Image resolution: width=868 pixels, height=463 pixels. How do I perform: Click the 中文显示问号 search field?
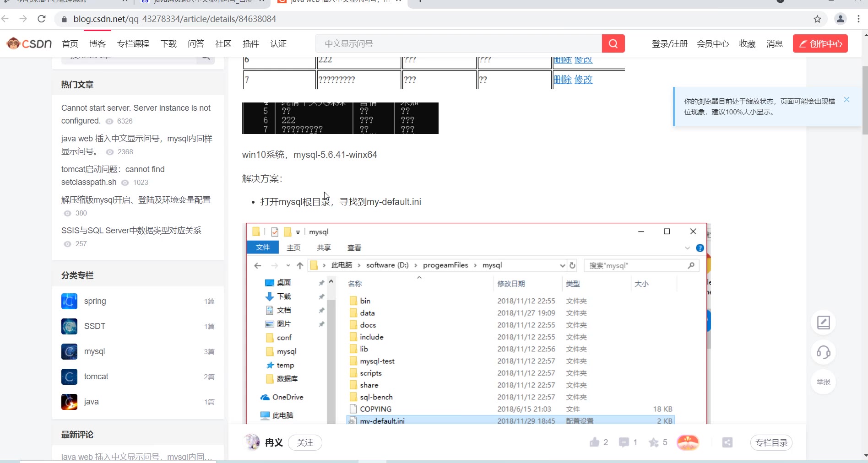(458, 43)
